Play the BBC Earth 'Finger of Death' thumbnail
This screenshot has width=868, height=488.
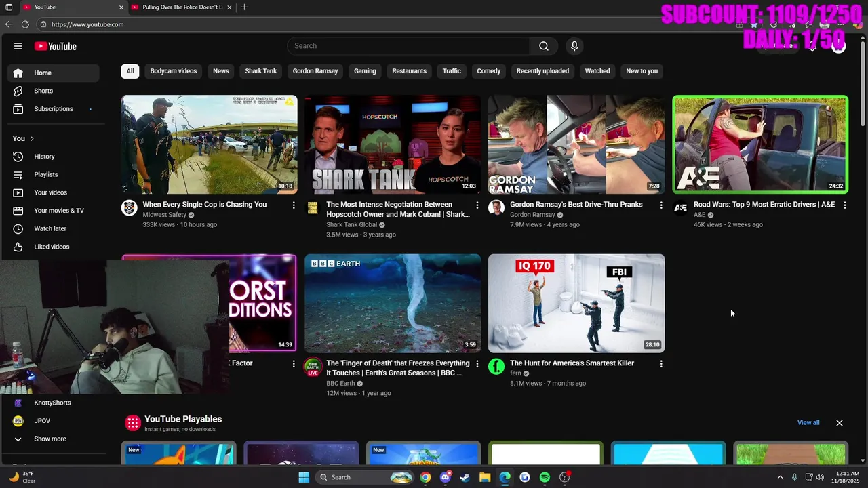pyautogui.click(x=393, y=304)
